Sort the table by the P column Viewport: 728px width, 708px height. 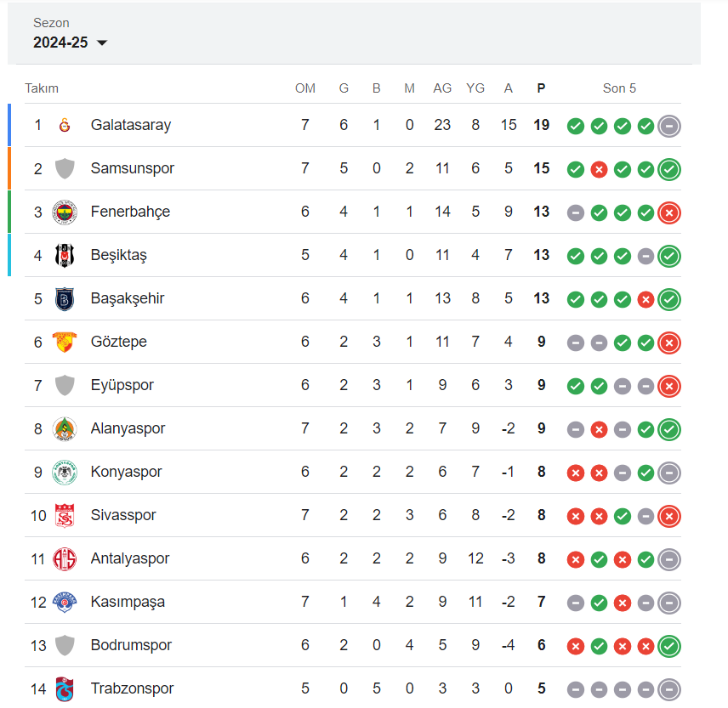click(541, 88)
